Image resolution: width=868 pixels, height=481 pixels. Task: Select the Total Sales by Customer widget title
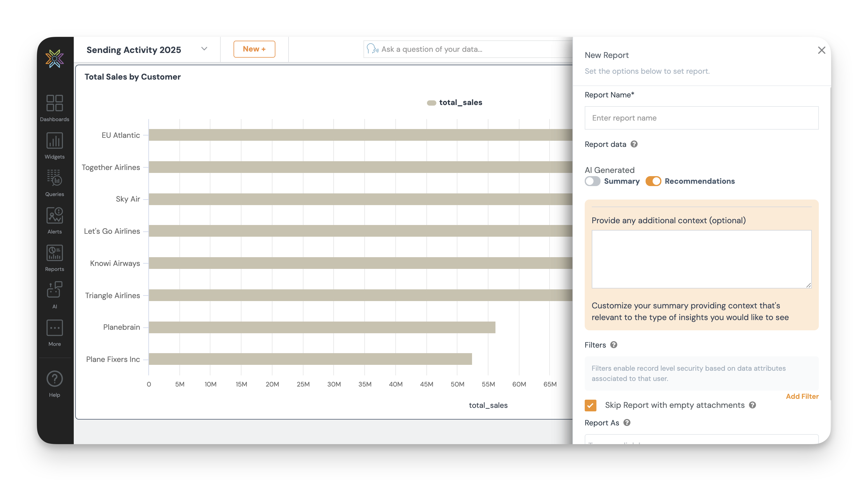coord(132,77)
